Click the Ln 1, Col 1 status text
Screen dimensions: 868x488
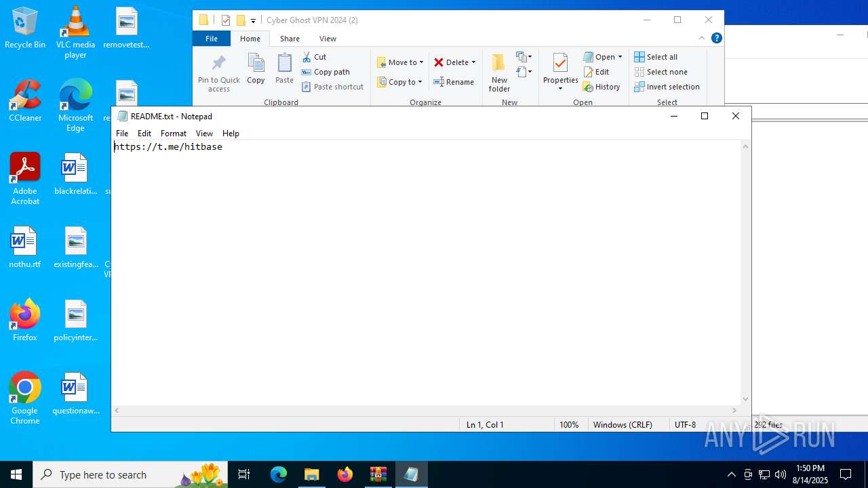tap(485, 424)
